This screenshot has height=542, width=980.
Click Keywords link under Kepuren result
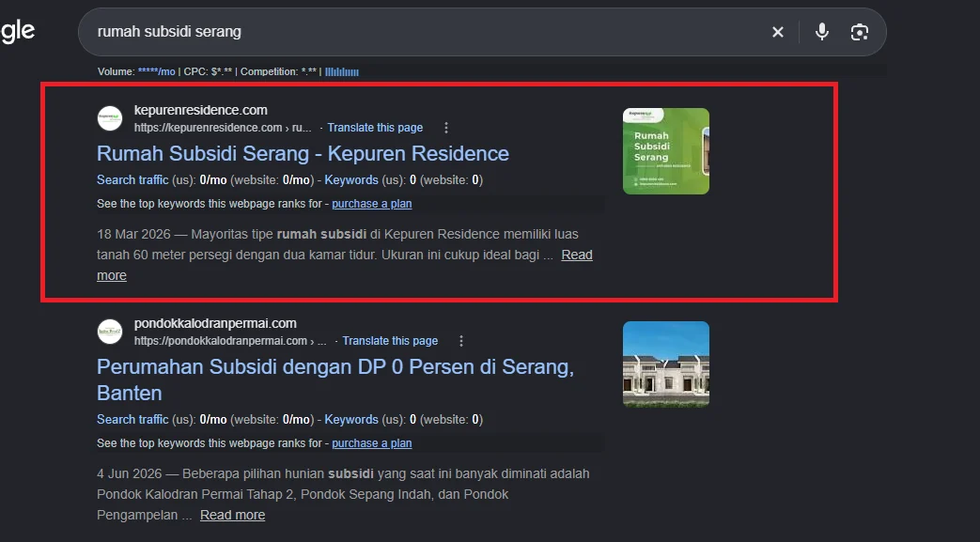(x=351, y=180)
